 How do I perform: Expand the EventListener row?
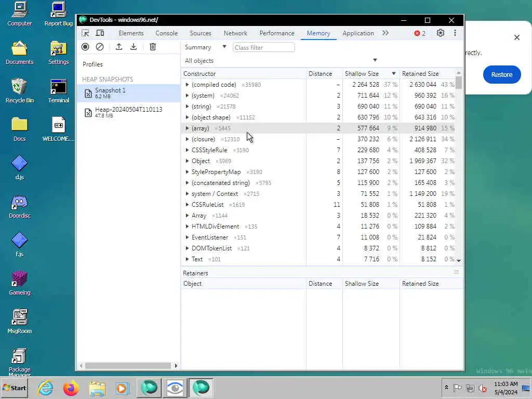coord(187,237)
